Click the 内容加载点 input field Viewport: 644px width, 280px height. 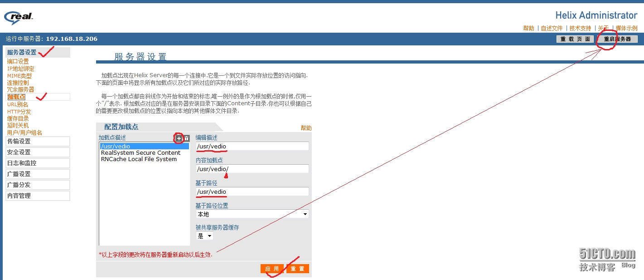click(252, 169)
